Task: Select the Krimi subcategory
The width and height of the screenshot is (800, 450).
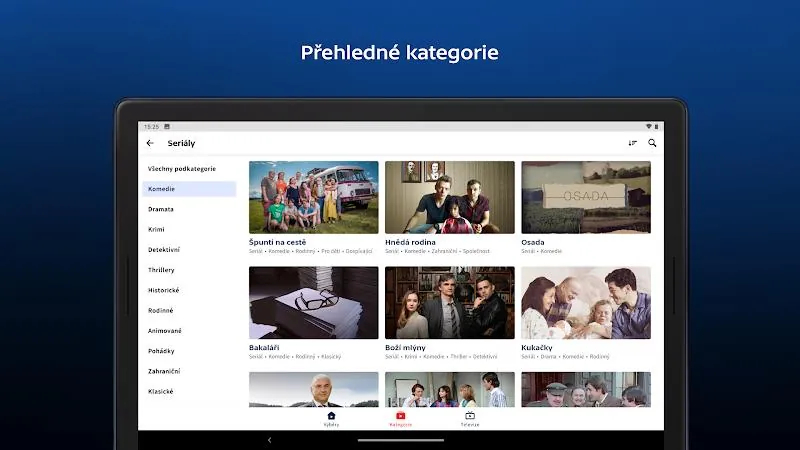Action: tap(156, 230)
